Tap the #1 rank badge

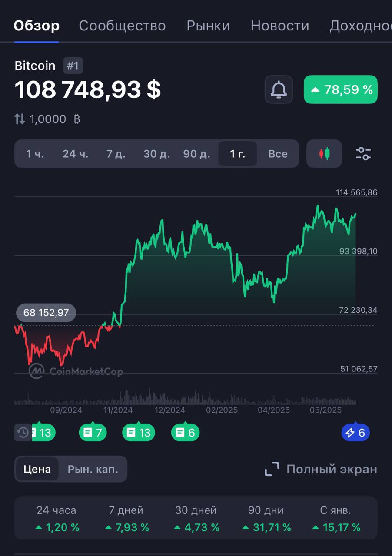click(73, 66)
